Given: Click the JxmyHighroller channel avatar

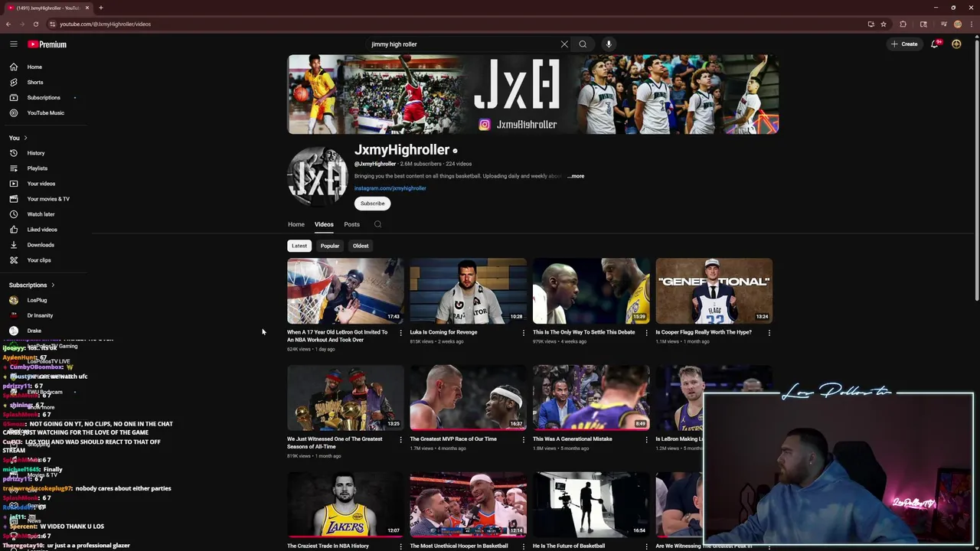Looking at the screenshot, I should 317,177.
